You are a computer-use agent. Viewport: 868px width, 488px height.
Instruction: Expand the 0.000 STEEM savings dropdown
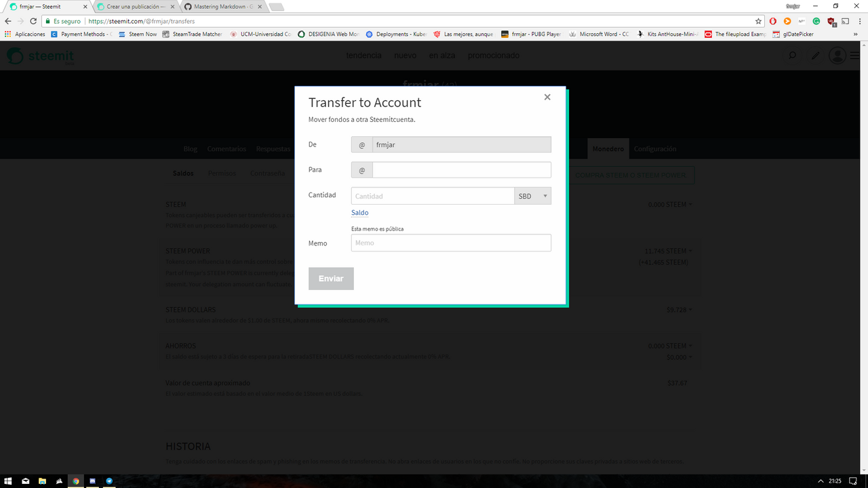tap(670, 346)
